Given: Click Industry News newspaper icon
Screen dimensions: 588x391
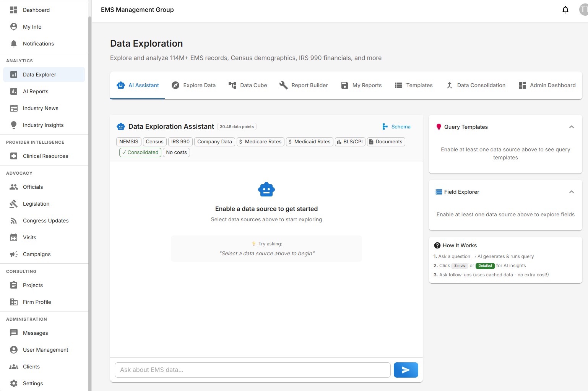Looking at the screenshot, I should pyautogui.click(x=14, y=108).
